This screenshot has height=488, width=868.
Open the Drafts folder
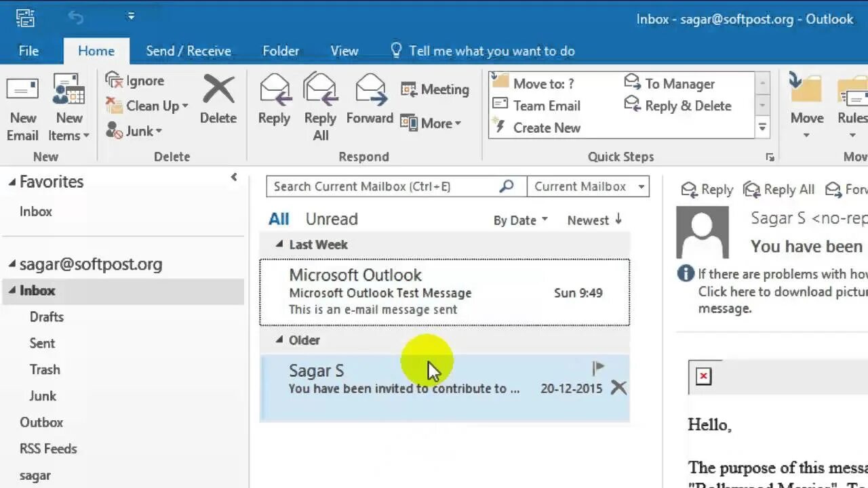pos(47,317)
